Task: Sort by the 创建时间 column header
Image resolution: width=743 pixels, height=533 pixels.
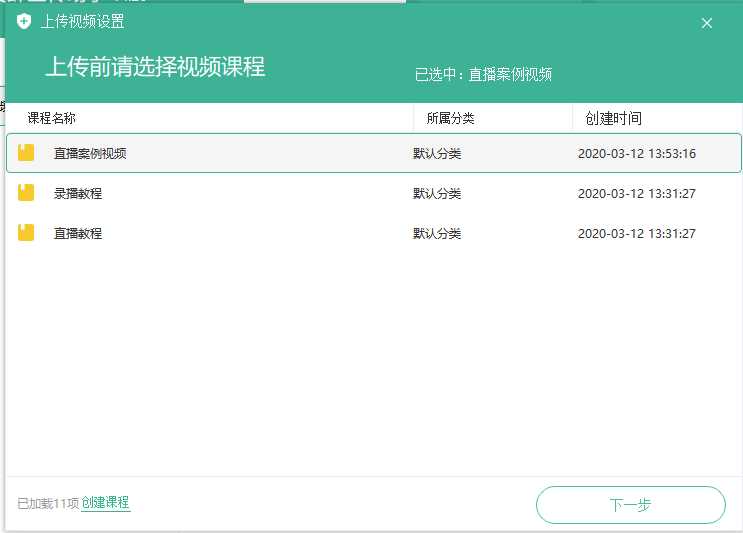Action: (613, 118)
